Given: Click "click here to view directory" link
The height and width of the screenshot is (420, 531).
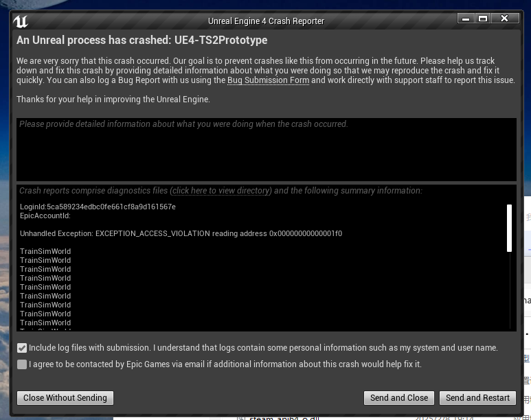Looking at the screenshot, I should pyautogui.click(x=221, y=191).
